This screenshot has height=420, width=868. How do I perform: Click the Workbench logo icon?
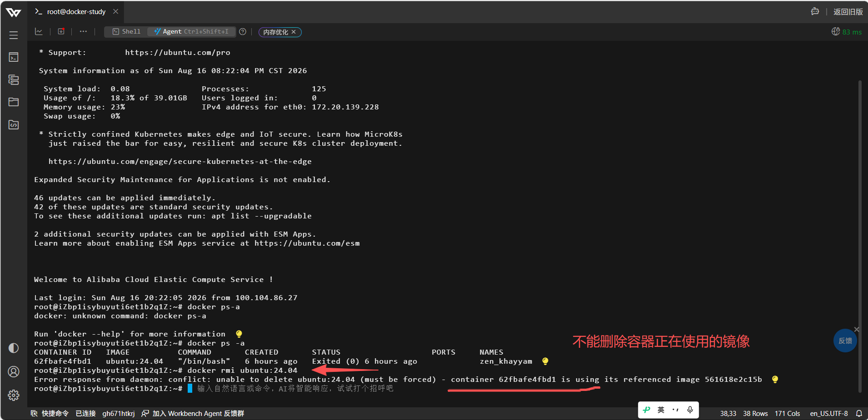click(x=14, y=12)
